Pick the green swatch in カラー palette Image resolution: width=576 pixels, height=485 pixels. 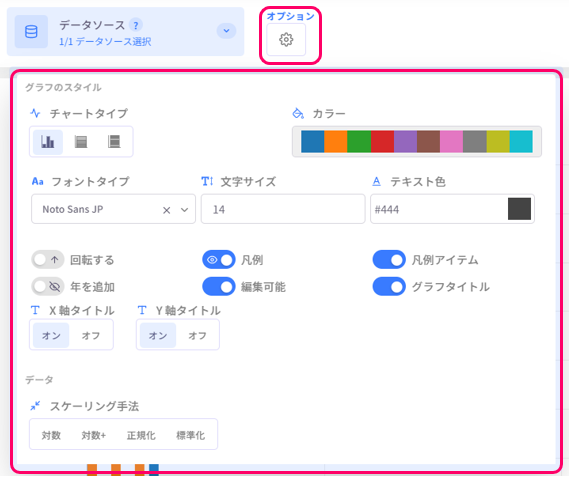coord(359,141)
